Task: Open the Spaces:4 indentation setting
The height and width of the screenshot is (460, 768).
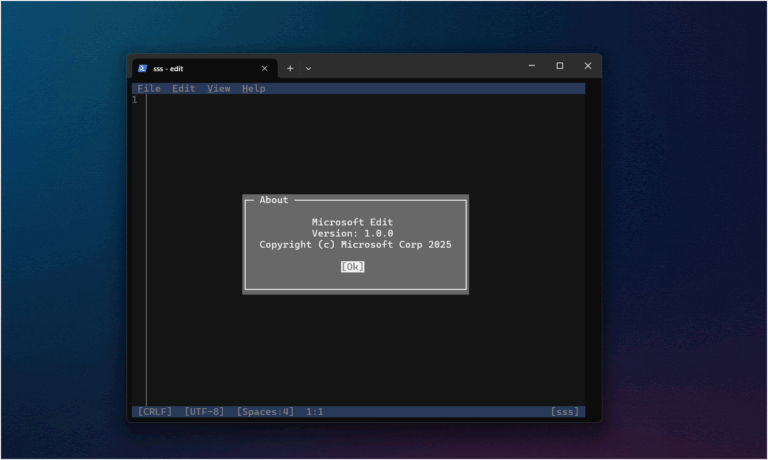Action: coord(265,412)
